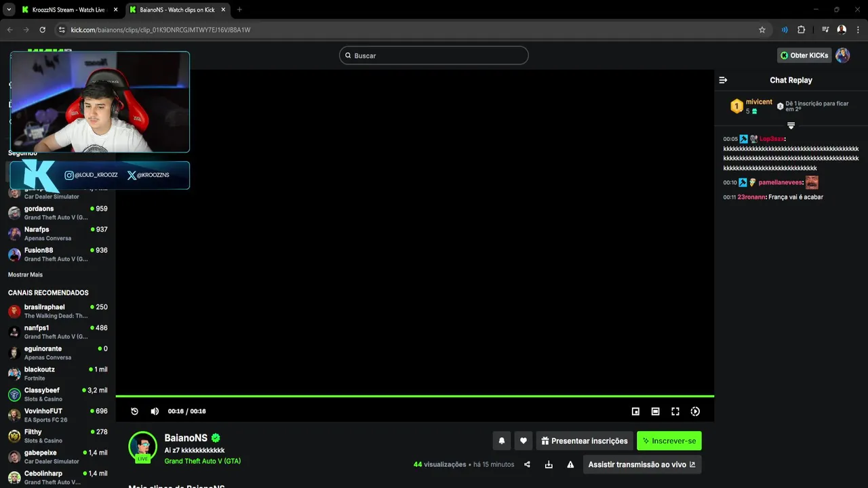Toggle mini player mode icon

635,411
